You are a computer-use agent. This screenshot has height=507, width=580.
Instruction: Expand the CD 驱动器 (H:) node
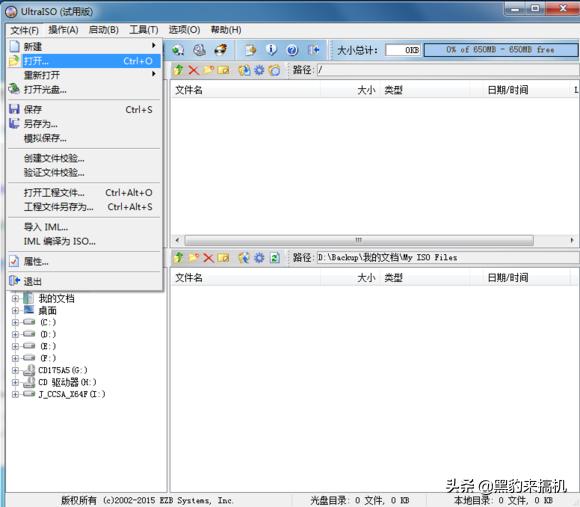click(15, 382)
